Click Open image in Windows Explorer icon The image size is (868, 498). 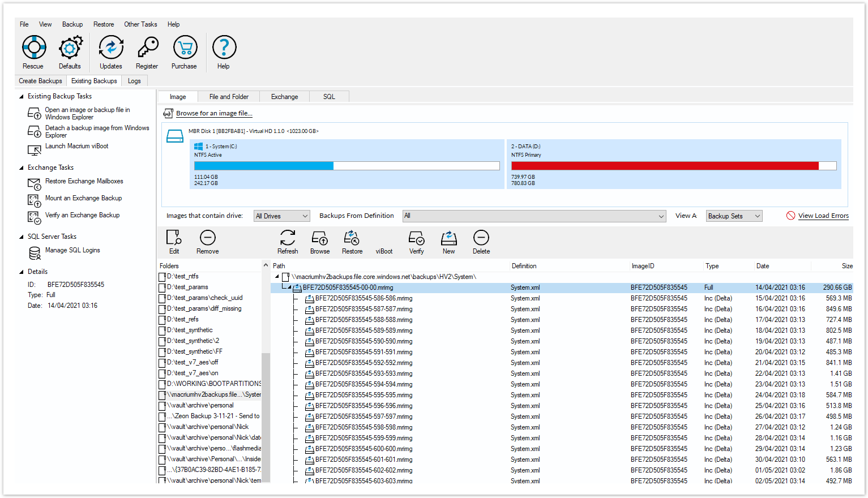point(35,113)
